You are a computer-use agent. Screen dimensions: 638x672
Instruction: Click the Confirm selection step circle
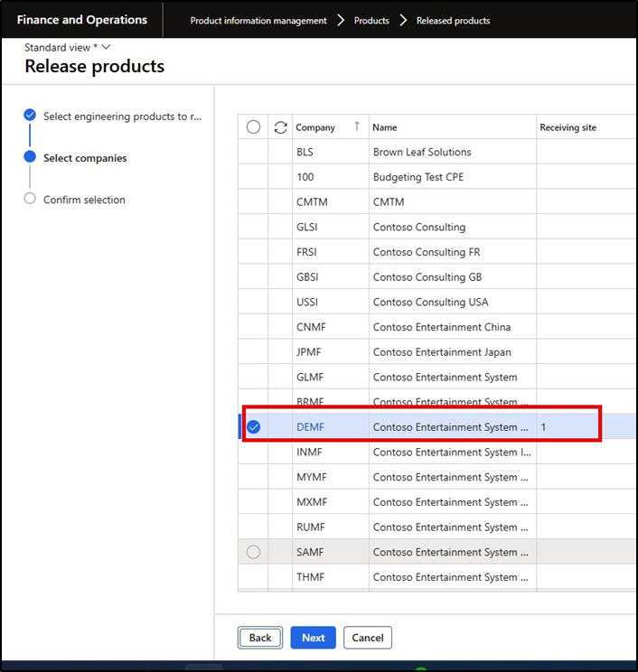click(30, 200)
